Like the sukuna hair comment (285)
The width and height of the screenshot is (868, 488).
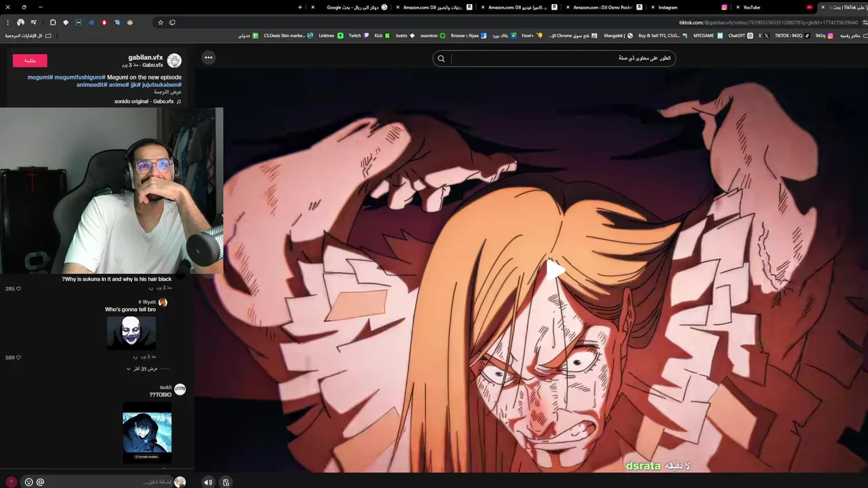(18, 289)
